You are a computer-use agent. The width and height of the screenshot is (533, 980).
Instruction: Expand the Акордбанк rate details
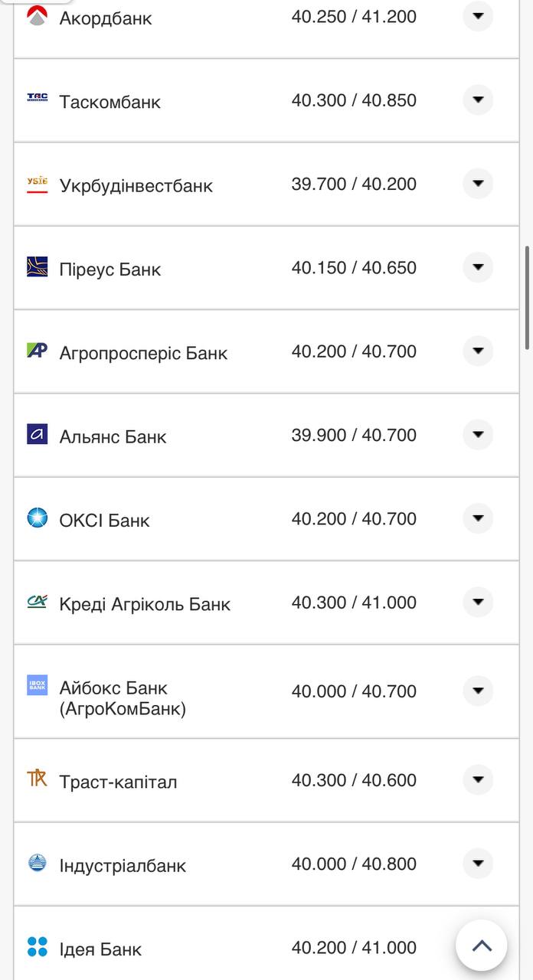[478, 16]
